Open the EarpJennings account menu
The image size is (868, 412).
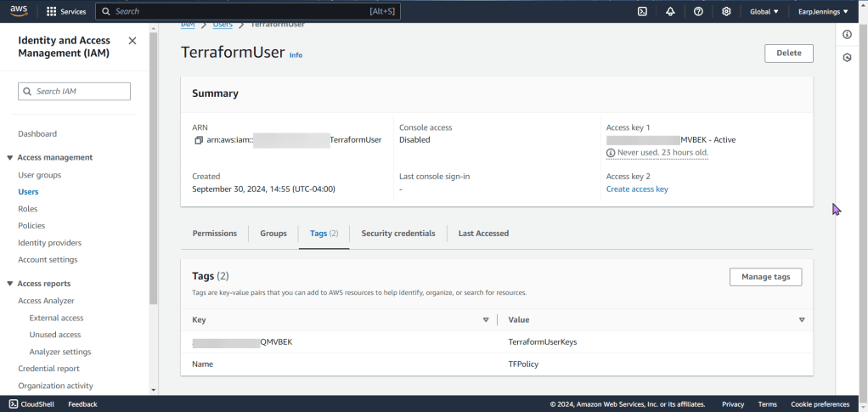coord(823,12)
